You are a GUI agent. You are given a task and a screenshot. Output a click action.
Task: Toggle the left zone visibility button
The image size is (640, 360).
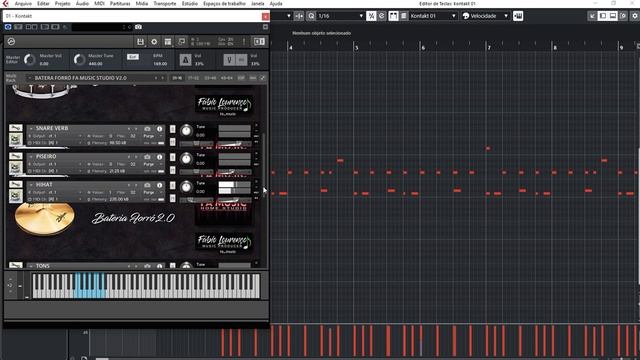(602, 16)
